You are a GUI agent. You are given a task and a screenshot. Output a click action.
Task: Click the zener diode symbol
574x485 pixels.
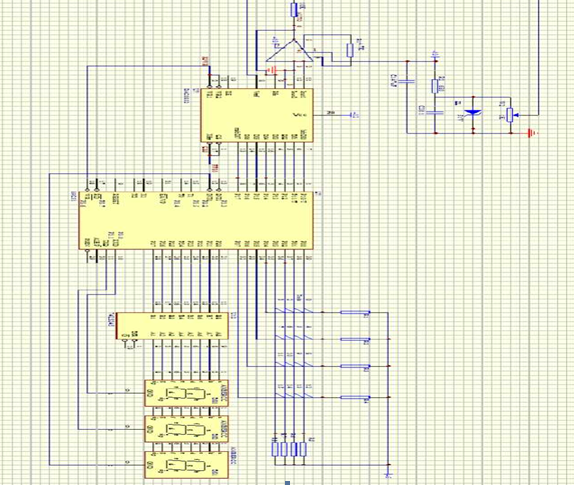[473, 113]
